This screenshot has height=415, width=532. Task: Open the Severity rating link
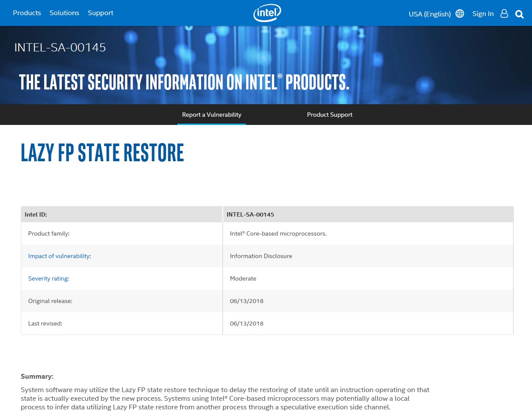pos(48,278)
